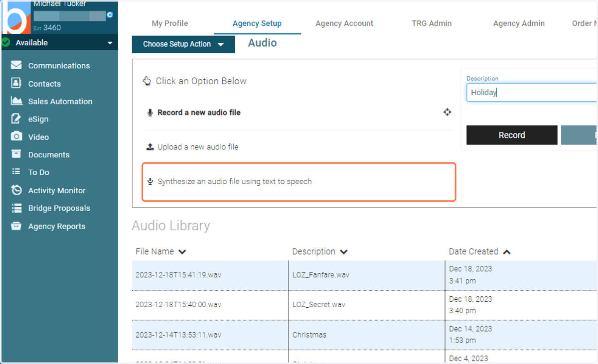Open the Agency Account tab

click(344, 23)
